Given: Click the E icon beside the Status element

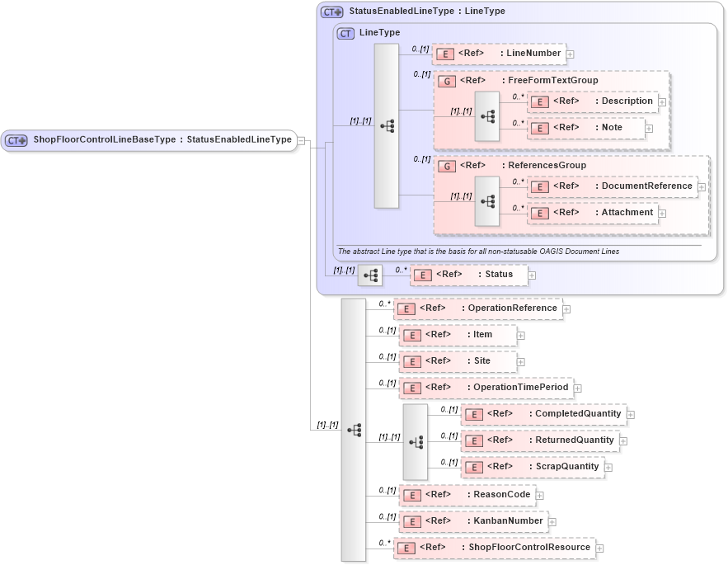Looking at the screenshot, I should click(x=423, y=275).
